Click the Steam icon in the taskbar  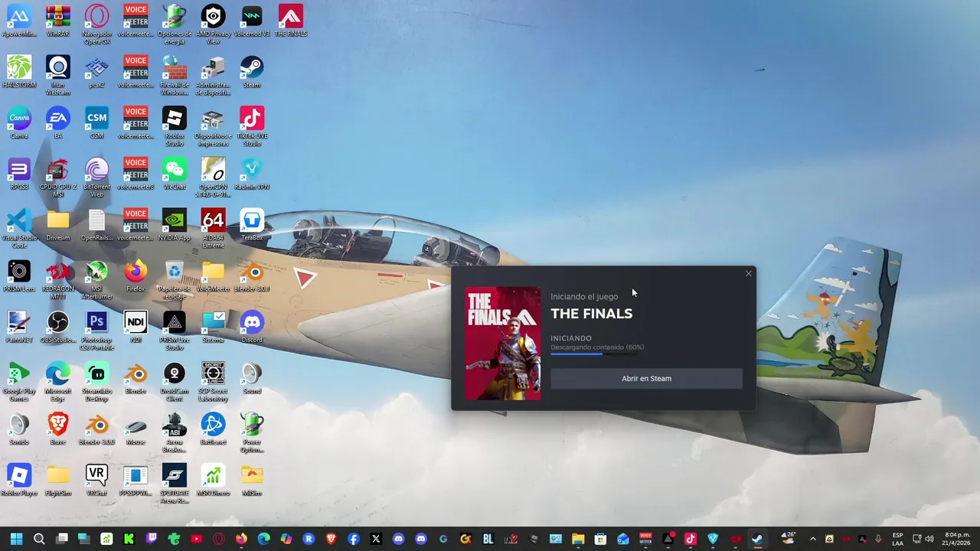(757, 539)
